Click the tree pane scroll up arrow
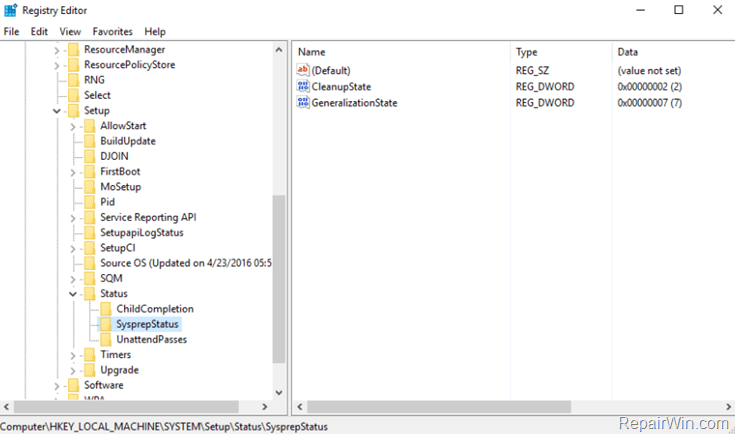The width and height of the screenshot is (735, 434). [279, 49]
